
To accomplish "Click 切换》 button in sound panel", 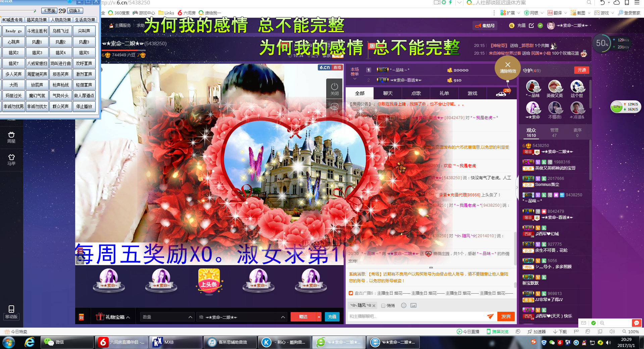I will (75, 11).
